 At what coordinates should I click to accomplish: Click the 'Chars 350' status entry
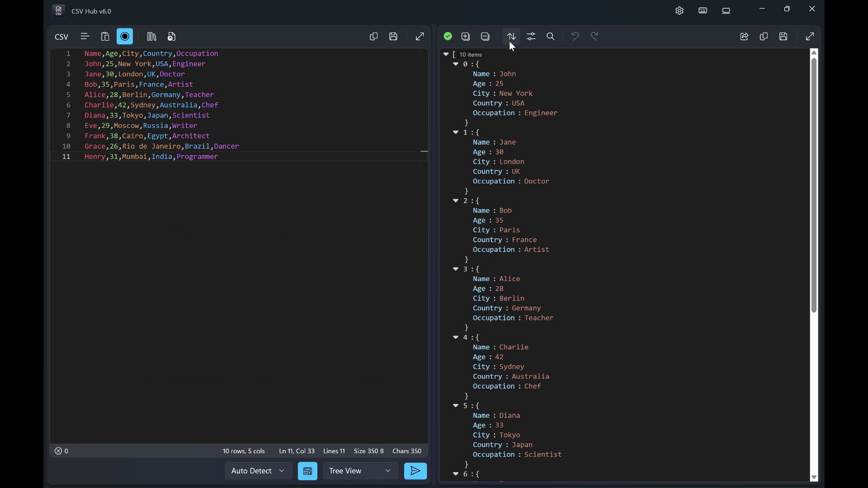point(408,451)
